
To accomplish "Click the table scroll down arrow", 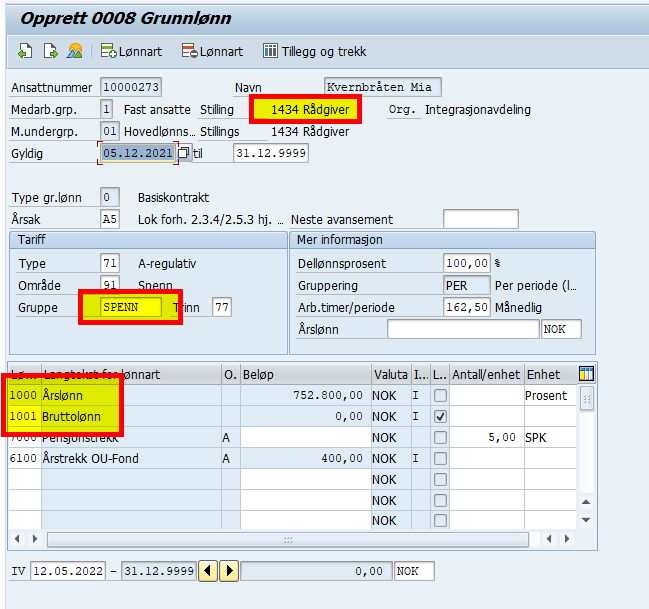I will tap(586, 520).
